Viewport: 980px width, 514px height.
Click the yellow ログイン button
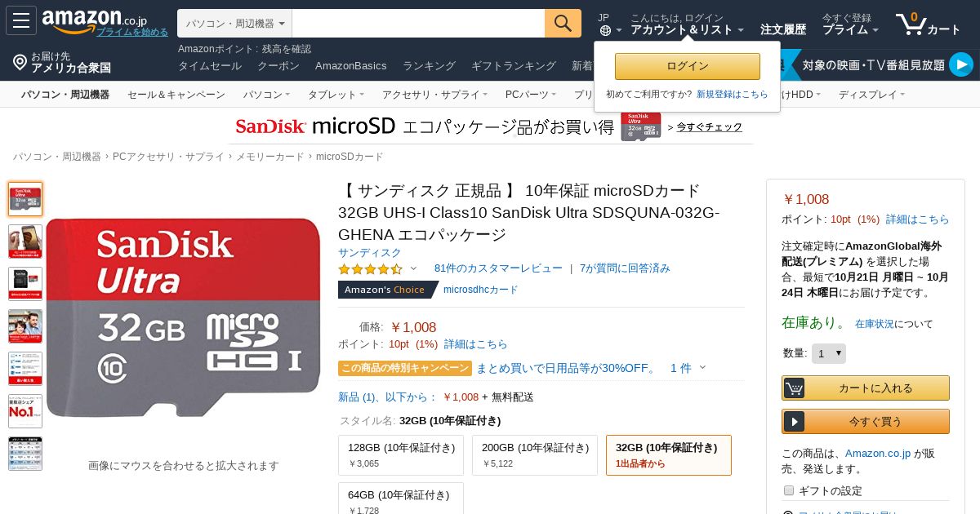click(x=688, y=66)
